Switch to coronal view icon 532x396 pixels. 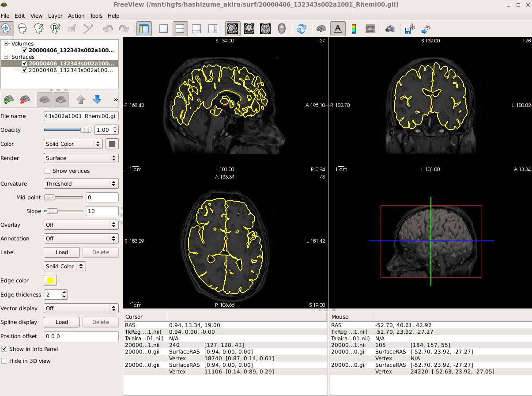pyautogui.click(x=249, y=29)
